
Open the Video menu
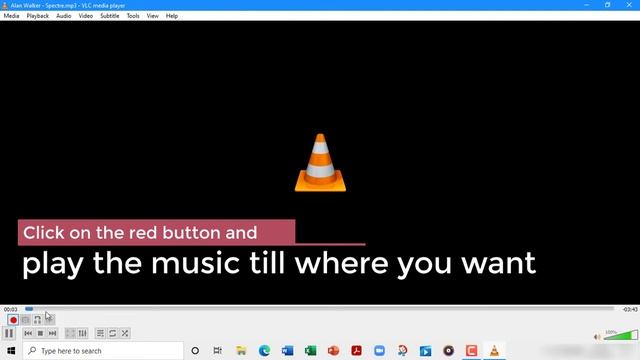tap(86, 16)
